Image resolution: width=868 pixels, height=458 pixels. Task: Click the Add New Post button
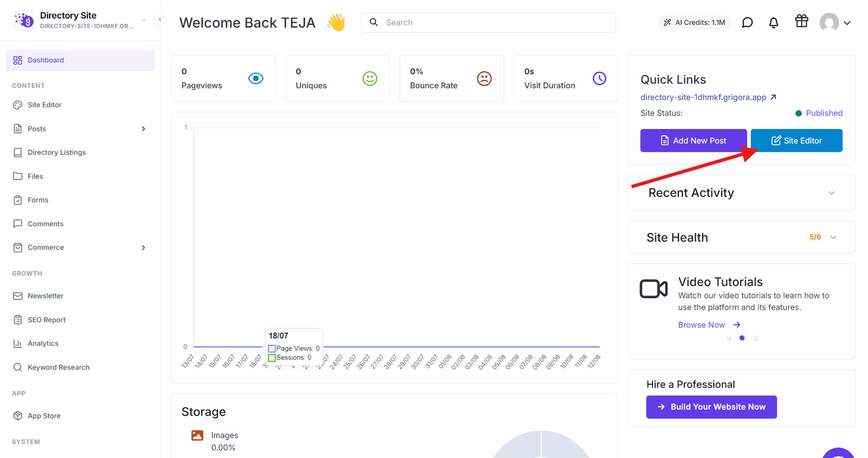pyautogui.click(x=693, y=141)
